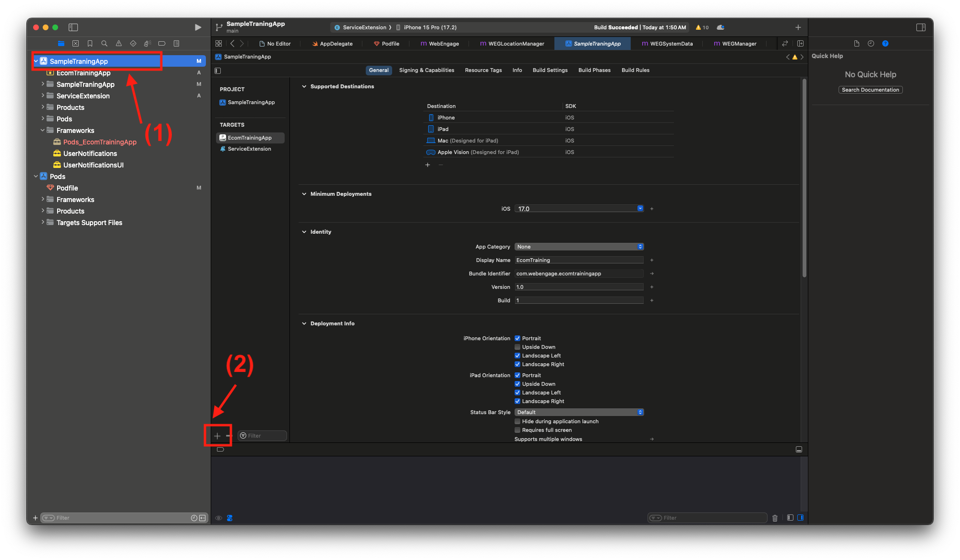Click the Bundle Identifier text field

coord(579,274)
